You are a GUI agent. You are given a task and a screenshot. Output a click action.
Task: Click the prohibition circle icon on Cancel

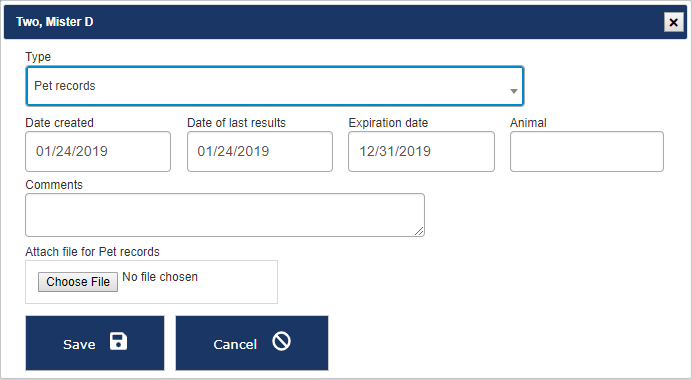282,341
